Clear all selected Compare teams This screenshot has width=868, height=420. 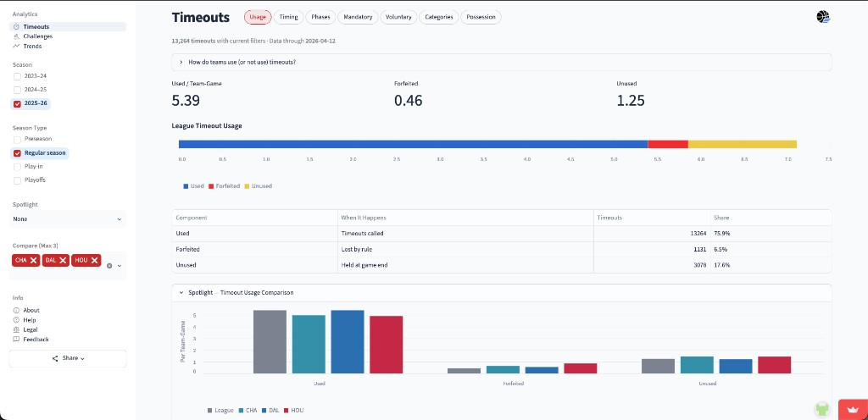[x=109, y=266]
